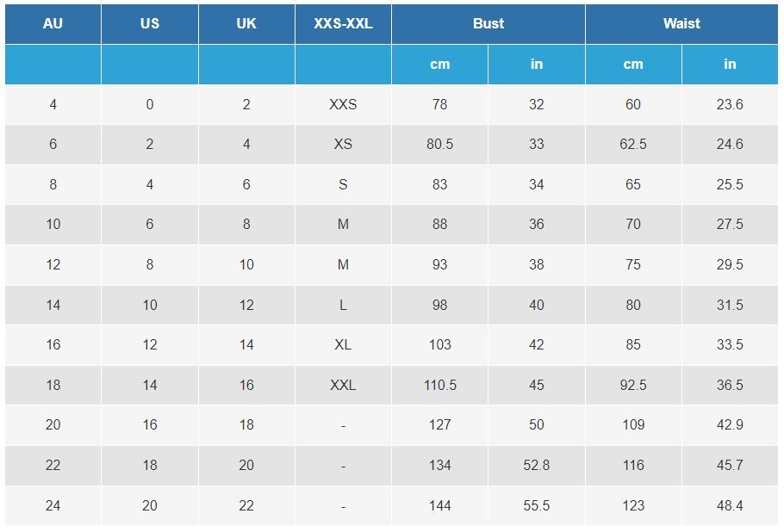The image size is (784, 532).
Task: Select the 55.5 bust inch value
Action: 537,505
